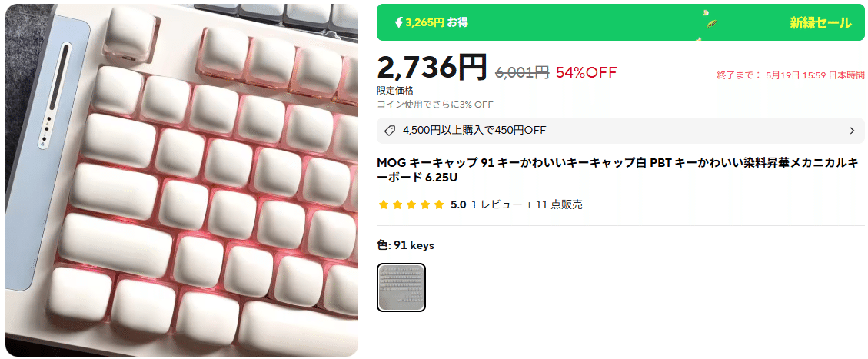This screenshot has height=359, width=868.
Task: Click the lightning bolt savings icon
Action: 398,23
